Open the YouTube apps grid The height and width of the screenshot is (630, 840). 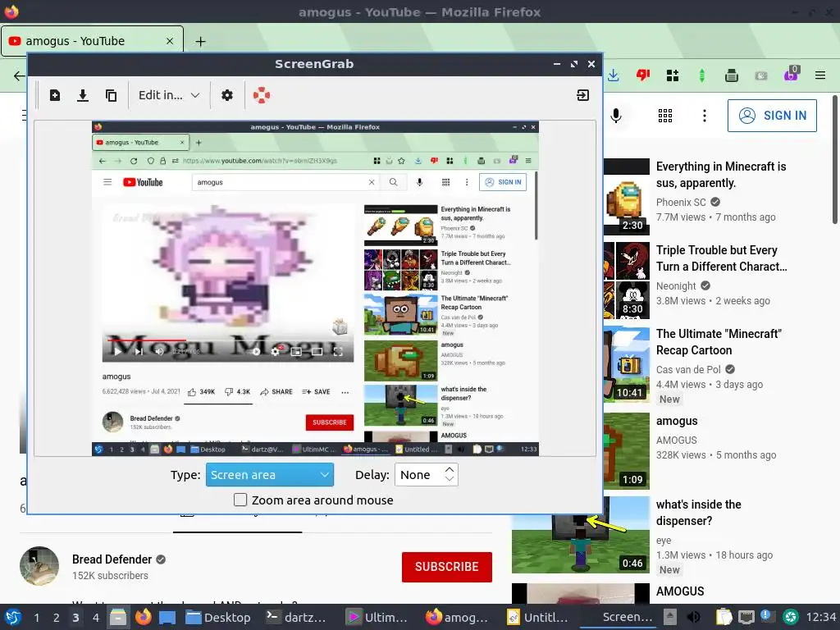(664, 116)
